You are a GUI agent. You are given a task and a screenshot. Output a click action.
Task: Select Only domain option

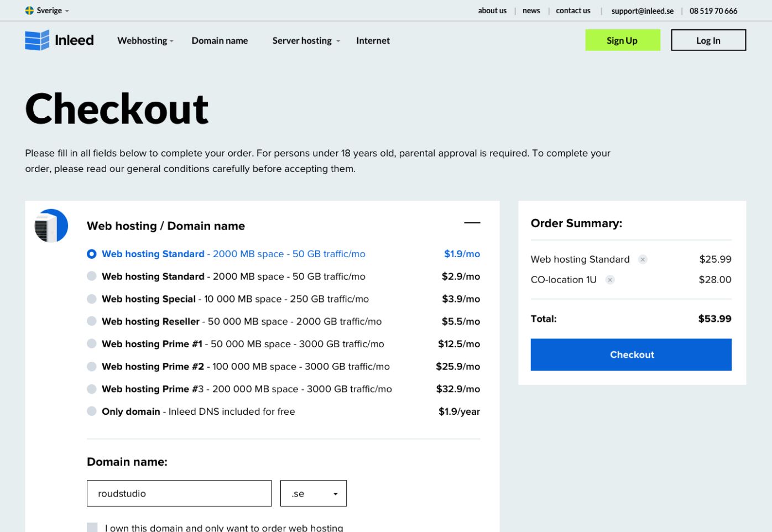[x=91, y=411]
